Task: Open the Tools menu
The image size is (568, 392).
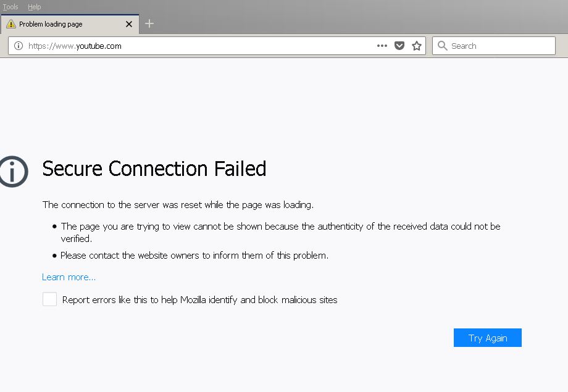Action: click(10, 7)
